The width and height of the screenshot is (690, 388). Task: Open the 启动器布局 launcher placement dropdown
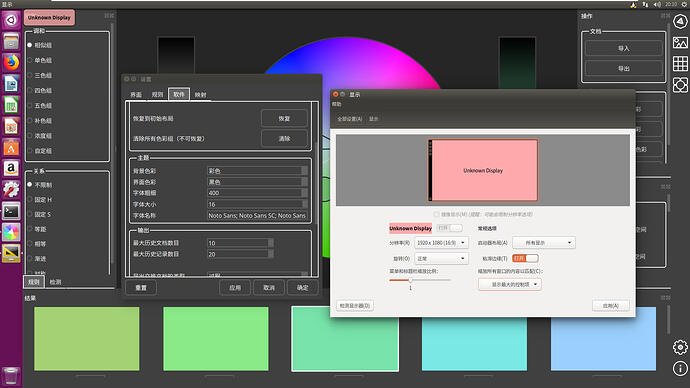(x=544, y=243)
